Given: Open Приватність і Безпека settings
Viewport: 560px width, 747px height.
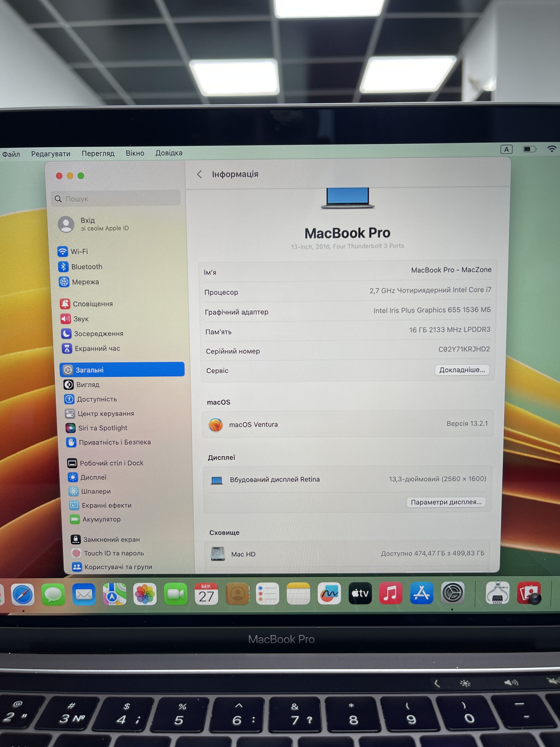Looking at the screenshot, I should click(x=108, y=442).
